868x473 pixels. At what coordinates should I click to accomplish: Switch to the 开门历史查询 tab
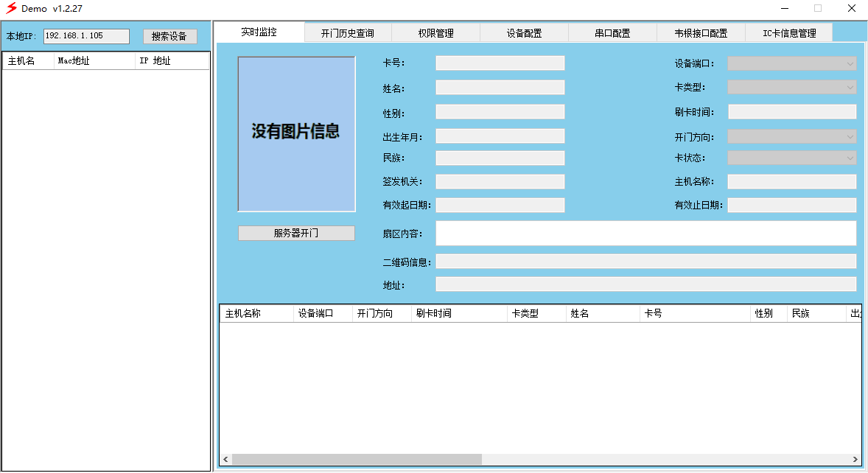[348, 33]
